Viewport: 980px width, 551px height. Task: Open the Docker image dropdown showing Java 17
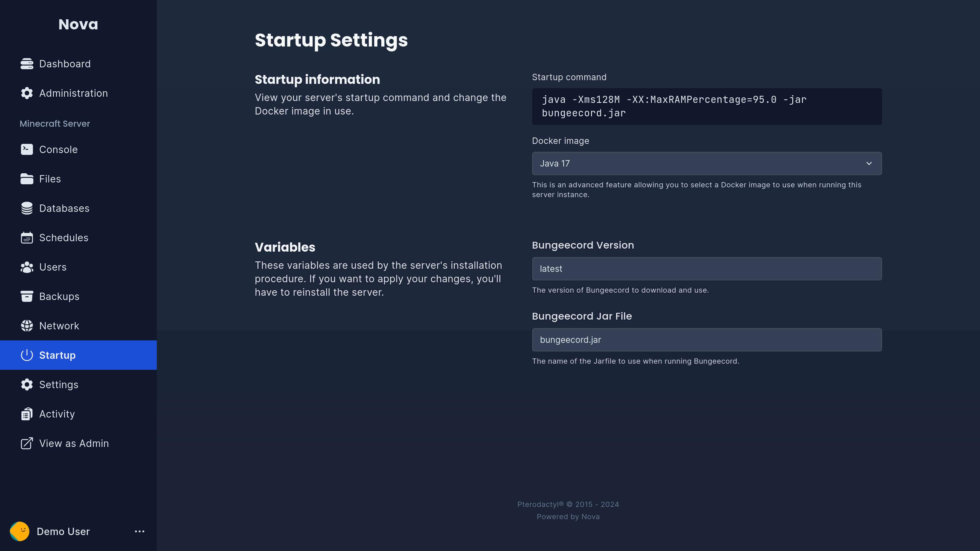pos(707,163)
